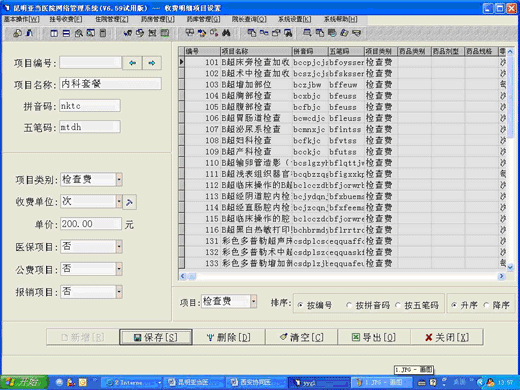Open the 系统设置[K] menu
520x390 pixels.
(x=295, y=19)
